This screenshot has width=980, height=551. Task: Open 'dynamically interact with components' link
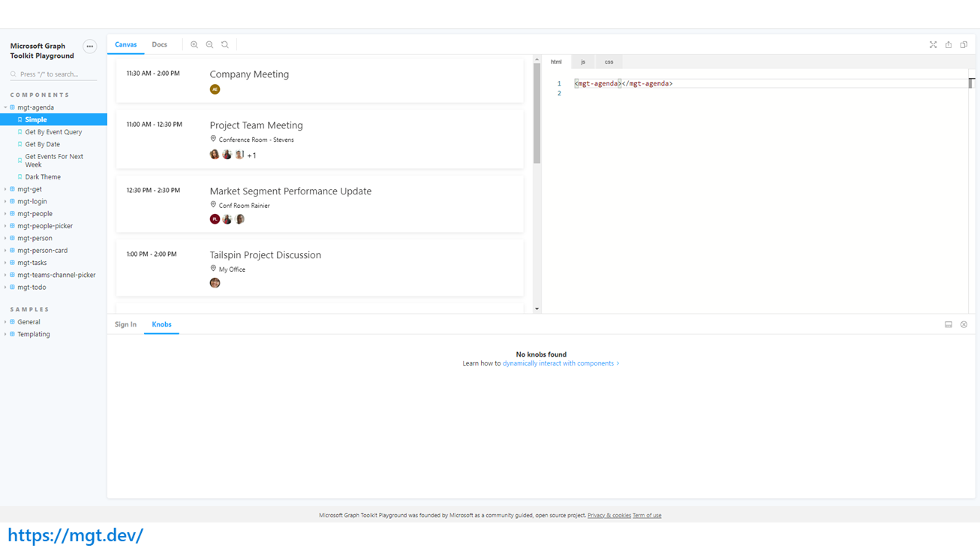(x=560, y=363)
